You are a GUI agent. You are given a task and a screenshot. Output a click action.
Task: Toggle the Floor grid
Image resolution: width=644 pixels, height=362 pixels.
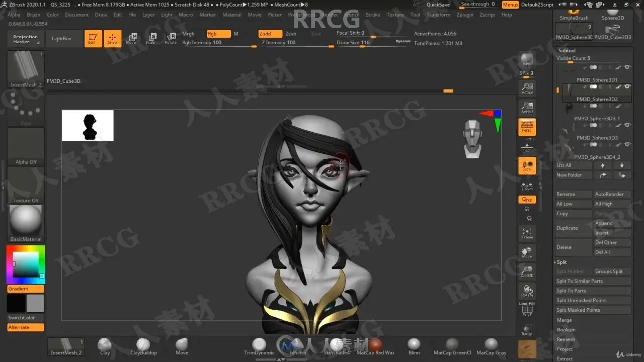coord(527,147)
